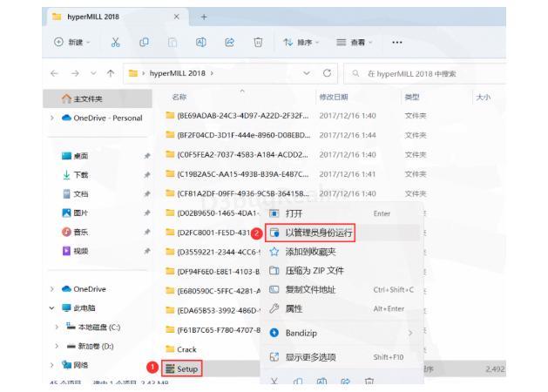The width and height of the screenshot is (548, 392).
Task: Select 网络 (Network) in navigation pane
Action: [x=81, y=365]
